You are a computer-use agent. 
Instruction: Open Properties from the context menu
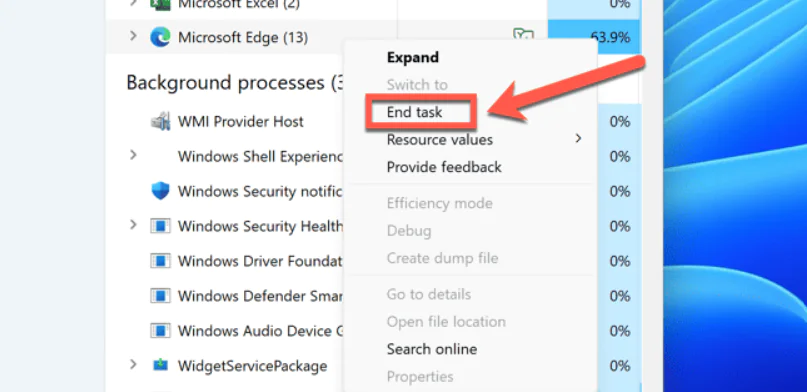420,377
